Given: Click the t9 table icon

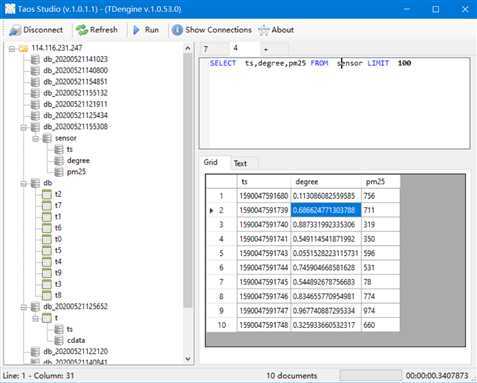Looking at the screenshot, I should pyautogui.click(x=47, y=273).
